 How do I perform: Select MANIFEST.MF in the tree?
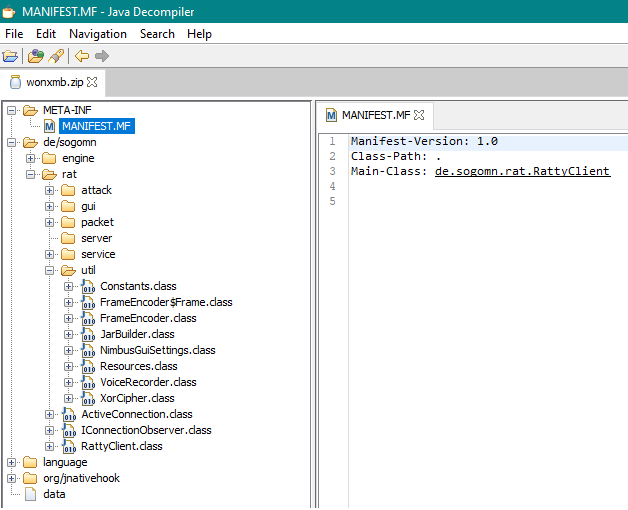tap(97, 126)
